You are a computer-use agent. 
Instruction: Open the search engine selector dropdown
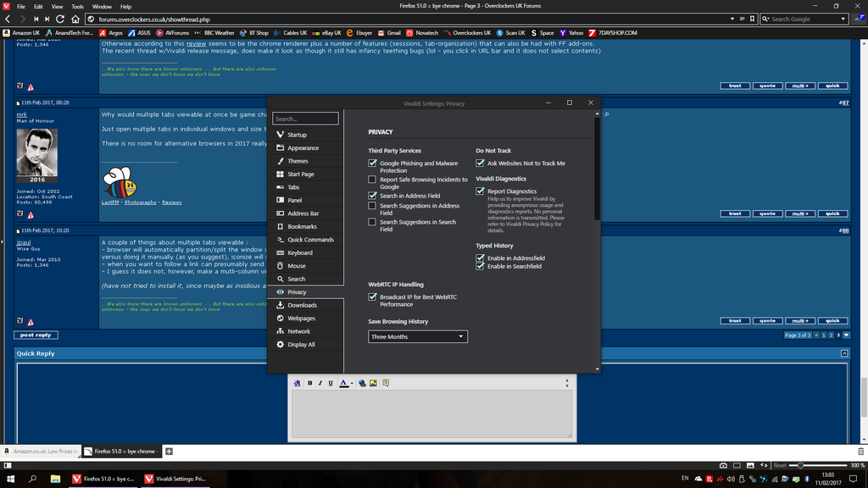point(765,19)
